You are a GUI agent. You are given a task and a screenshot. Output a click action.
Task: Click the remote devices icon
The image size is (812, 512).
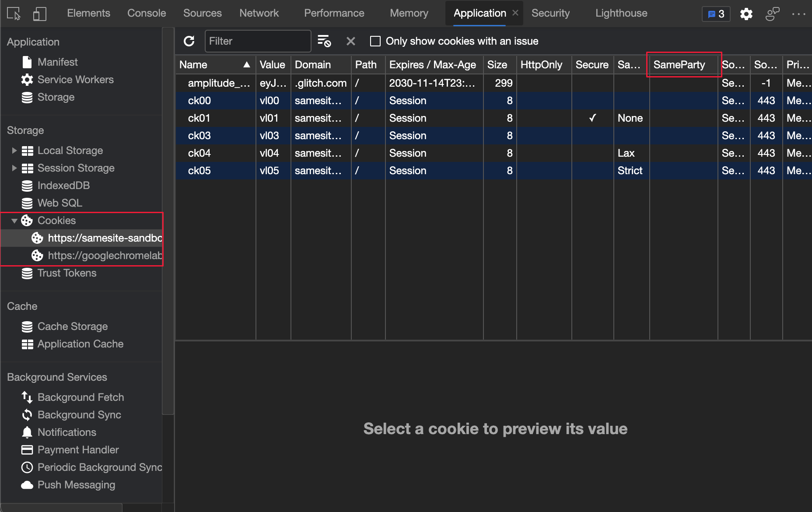tap(773, 14)
